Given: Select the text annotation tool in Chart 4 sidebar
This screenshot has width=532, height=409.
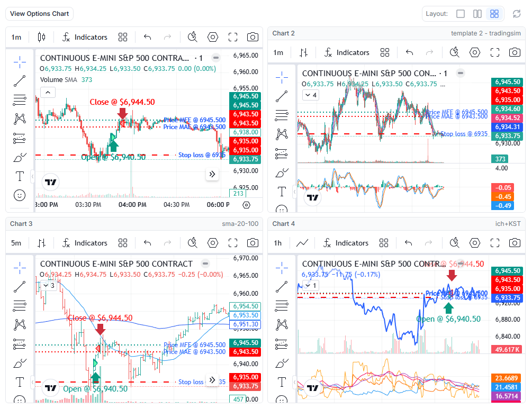Looking at the screenshot, I should (282, 381).
